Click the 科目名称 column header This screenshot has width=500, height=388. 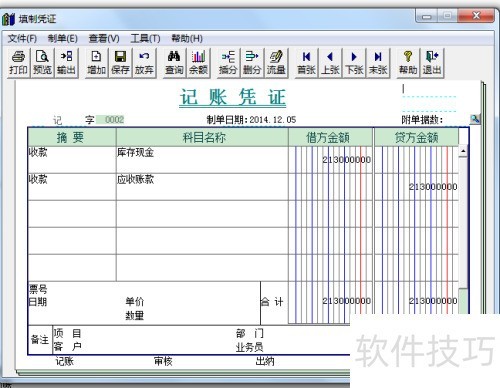click(202, 137)
